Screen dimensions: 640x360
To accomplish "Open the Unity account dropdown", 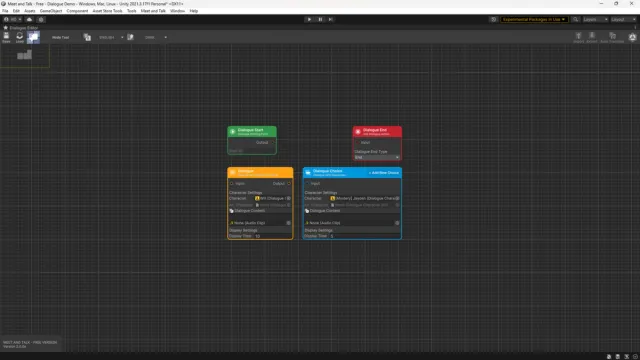I will pyautogui.click(x=12, y=19).
